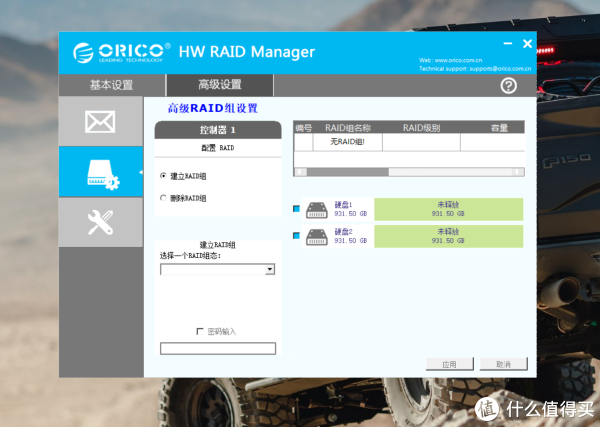The width and height of the screenshot is (600, 427).
Task: Switch to the 基本设置 tab
Action: 111,85
